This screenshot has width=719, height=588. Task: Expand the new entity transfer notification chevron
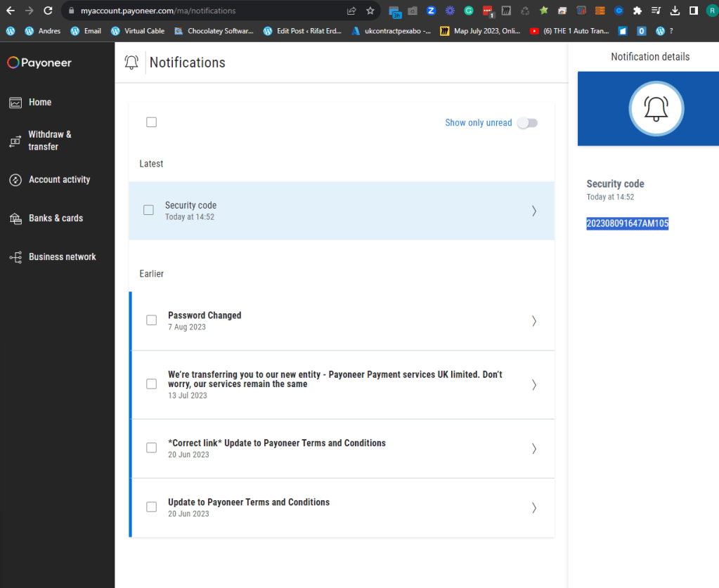point(534,384)
